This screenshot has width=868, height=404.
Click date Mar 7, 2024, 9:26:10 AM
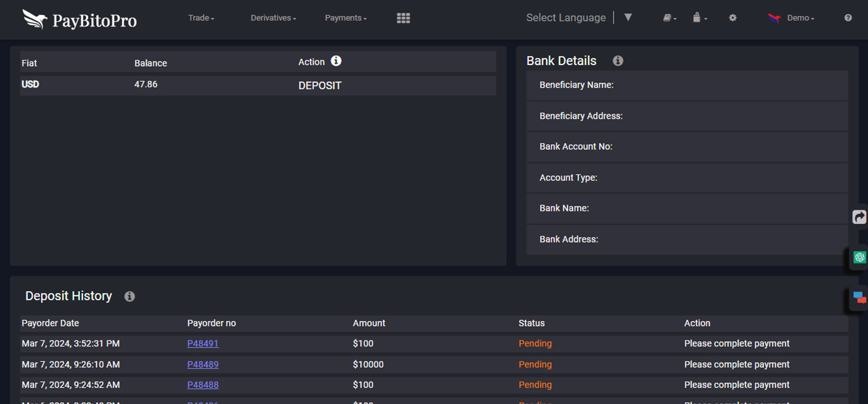tap(71, 364)
